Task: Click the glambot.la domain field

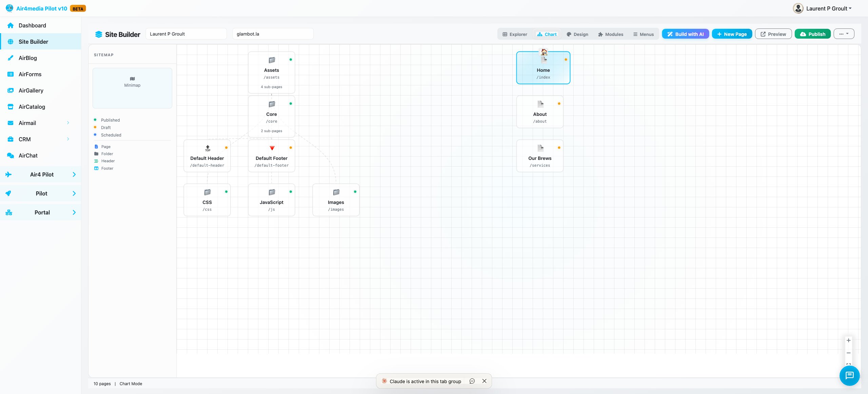Action: tap(273, 34)
